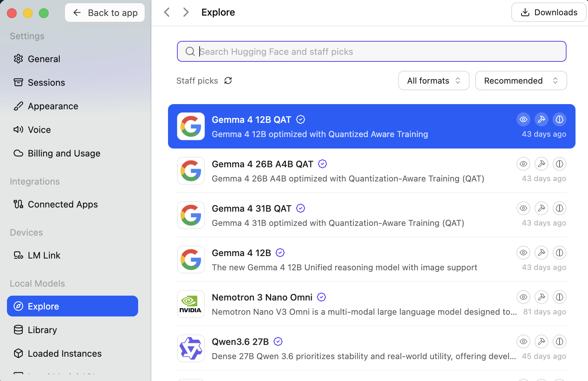Navigate forward with the right chevron

186,12
